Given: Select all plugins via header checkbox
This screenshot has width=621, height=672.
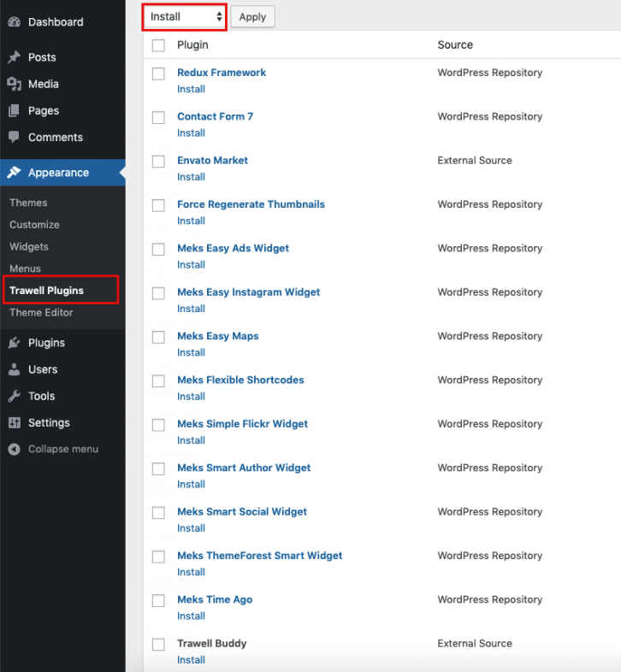Looking at the screenshot, I should click(158, 45).
